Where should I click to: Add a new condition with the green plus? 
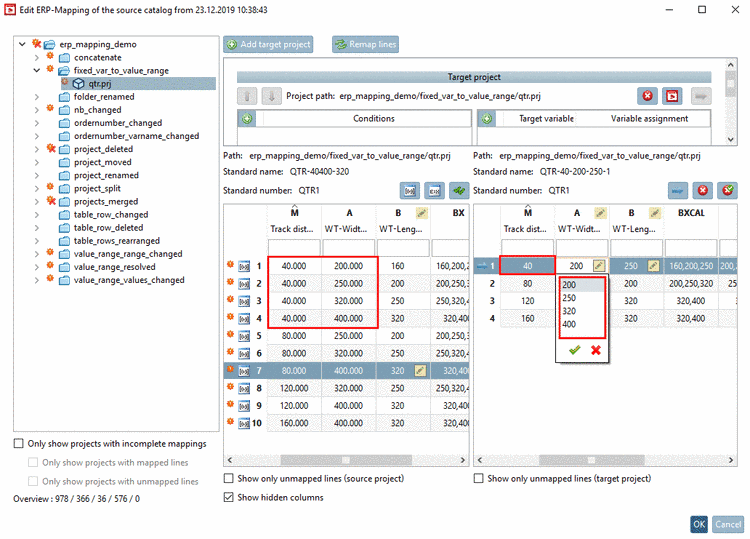click(247, 119)
